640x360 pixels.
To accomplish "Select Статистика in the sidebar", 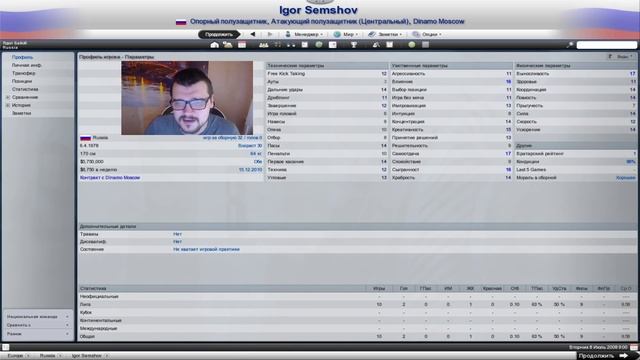I will (x=25, y=89).
